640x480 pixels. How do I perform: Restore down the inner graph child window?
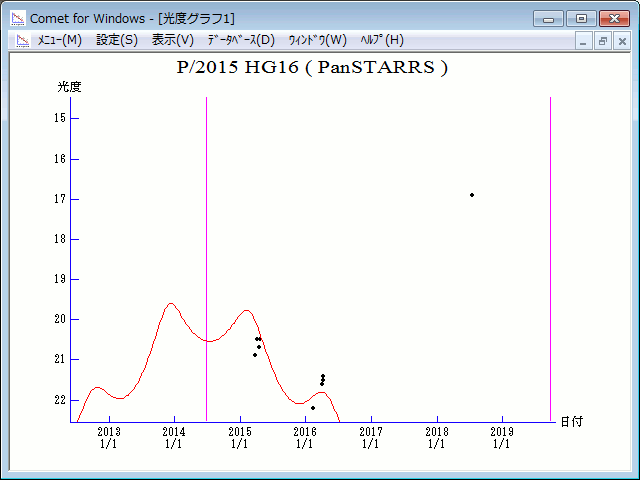pos(603,41)
